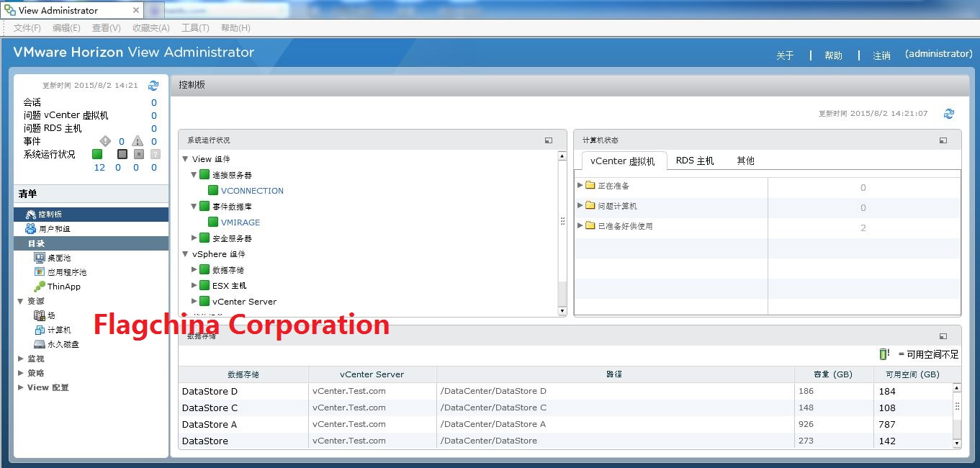This screenshot has width=980, height=468.
Task: Expand the View 配置 section
Action: 20,387
